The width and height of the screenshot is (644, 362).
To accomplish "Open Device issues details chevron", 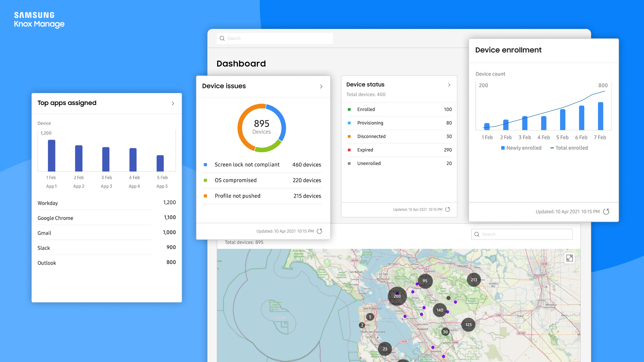I will point(321,86).
